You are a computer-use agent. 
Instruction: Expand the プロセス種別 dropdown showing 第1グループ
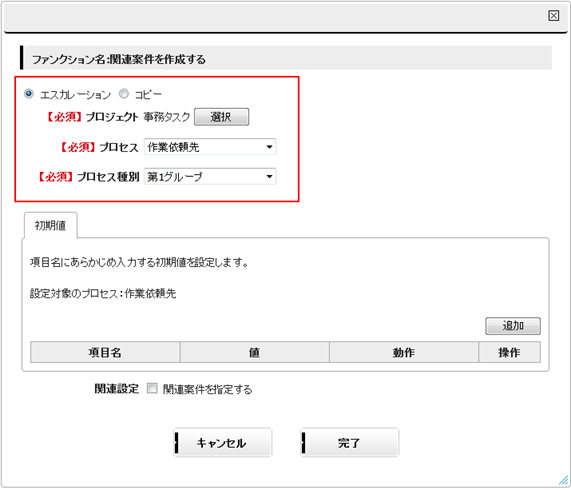click(x=210, y=177)
